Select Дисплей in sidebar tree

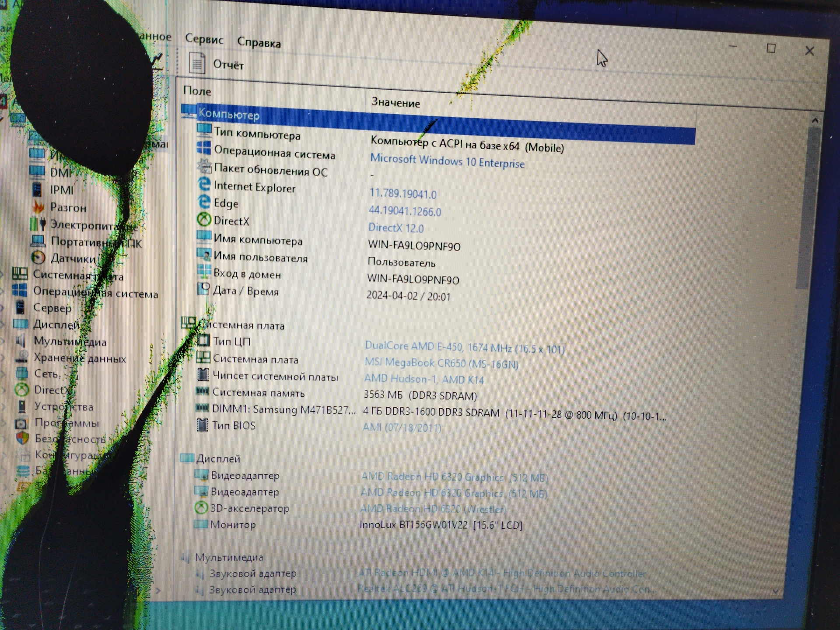56,324
